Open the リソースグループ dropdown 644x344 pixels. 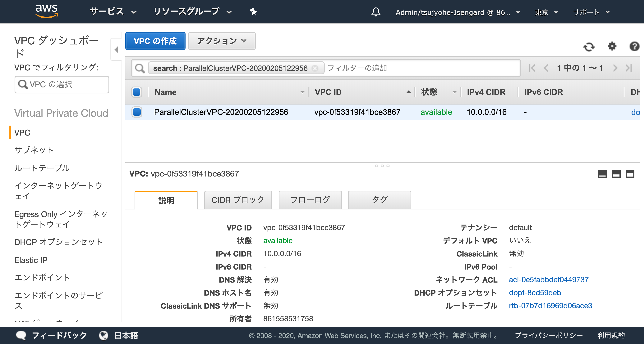(192, 12)
